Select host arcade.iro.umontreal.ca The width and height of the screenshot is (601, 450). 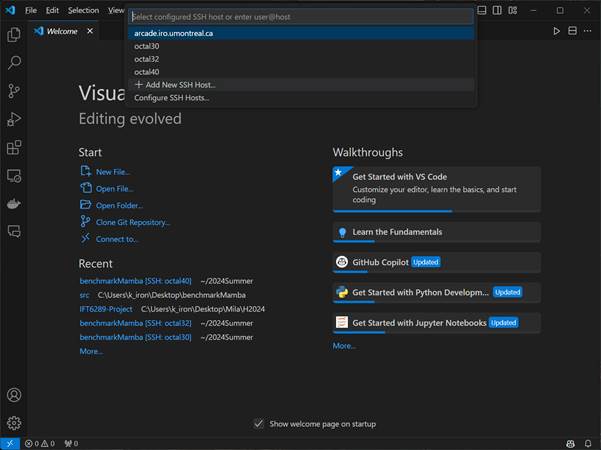(x=301, y=33)
